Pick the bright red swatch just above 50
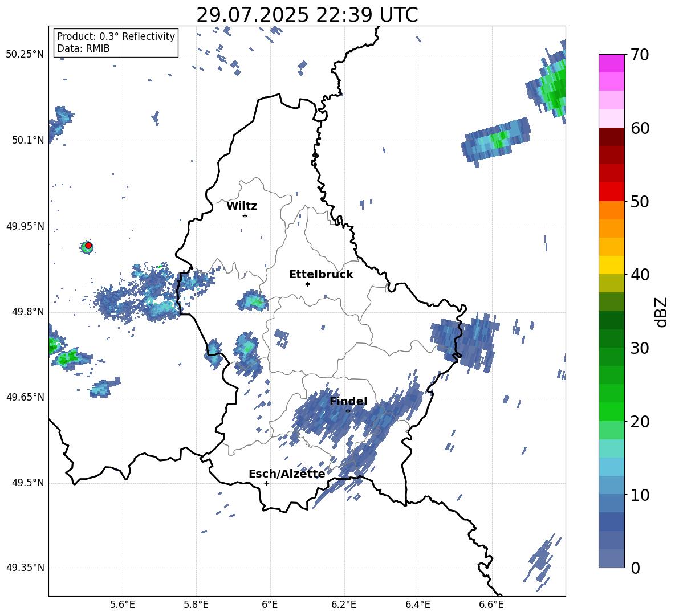675x616 pixels. [611, 192]
